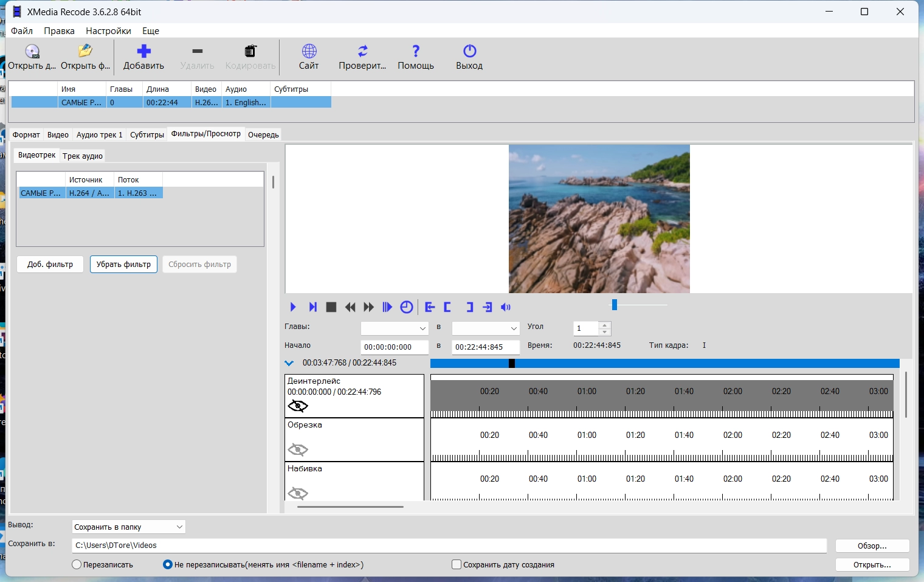This screenshot has height=582, width=924.
Task: Switch to the Аудио трек 1 tab
Action: pyautogui.click(x=99, y=134)
